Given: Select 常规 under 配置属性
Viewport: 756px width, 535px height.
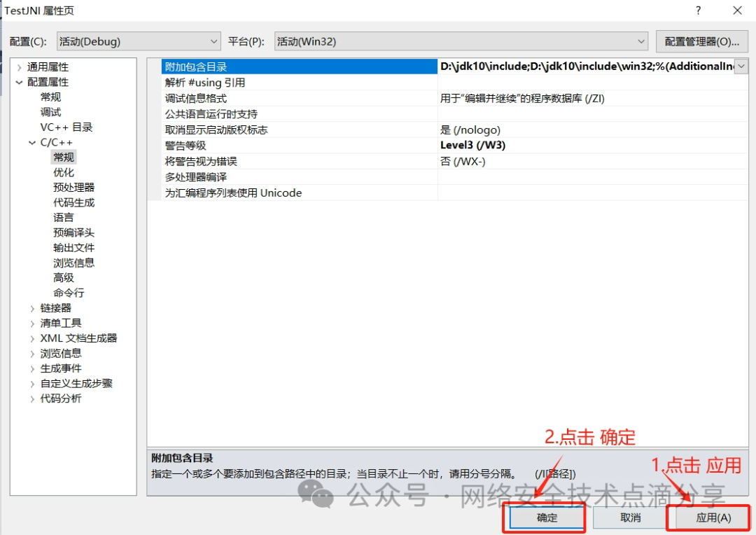Looking at the screenshot, I should click(50, 97).
